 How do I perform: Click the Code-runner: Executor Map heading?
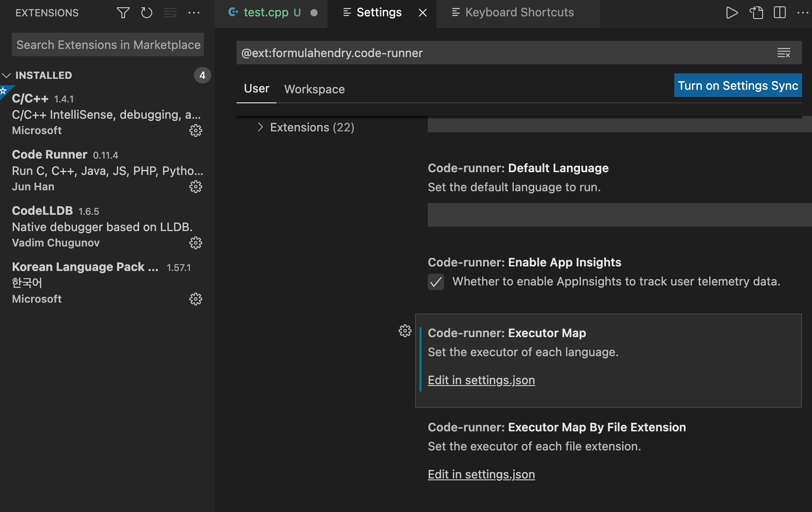pyautogui.click(x=507, y=333)
